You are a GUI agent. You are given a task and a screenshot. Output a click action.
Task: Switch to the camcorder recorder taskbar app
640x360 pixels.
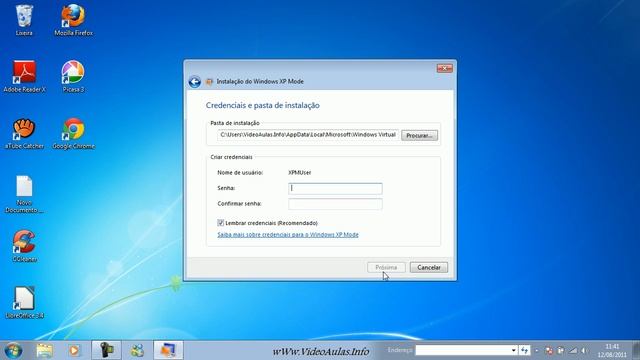point(106,350)
